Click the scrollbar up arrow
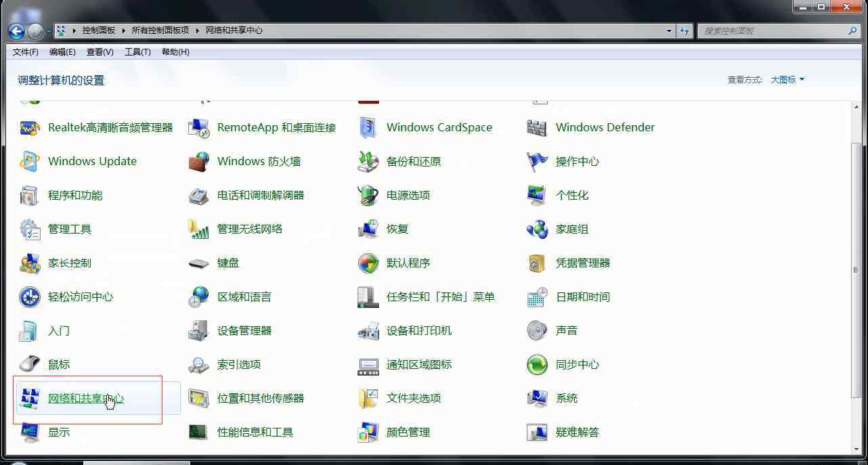Screen dimensions: 868x465 pyautogui.click(x=856, y=107)
